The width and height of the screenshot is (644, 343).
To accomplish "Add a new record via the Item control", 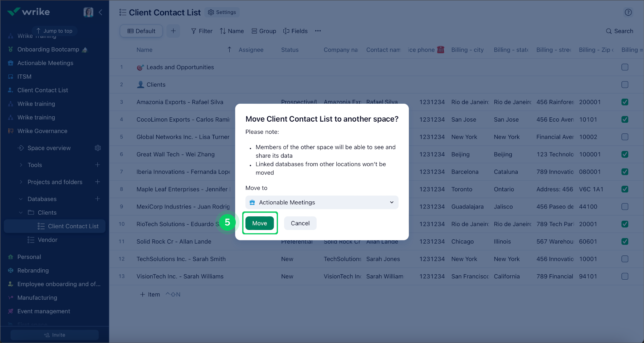I will (150, 294).
